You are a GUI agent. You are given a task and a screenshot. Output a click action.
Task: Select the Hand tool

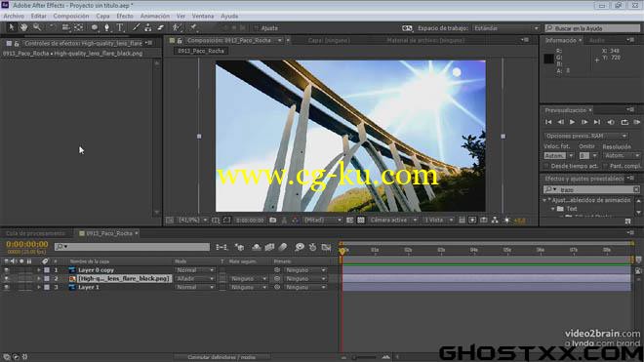click(x=23, y=27)
